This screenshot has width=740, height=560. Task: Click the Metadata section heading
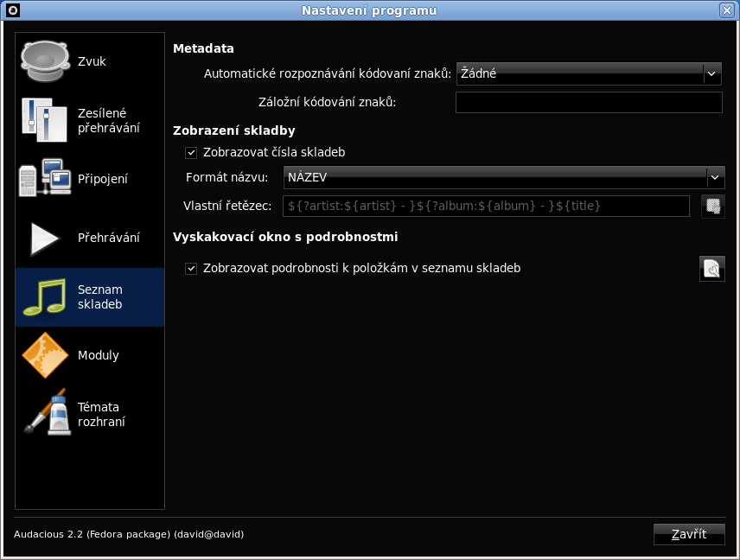(203, 48)
